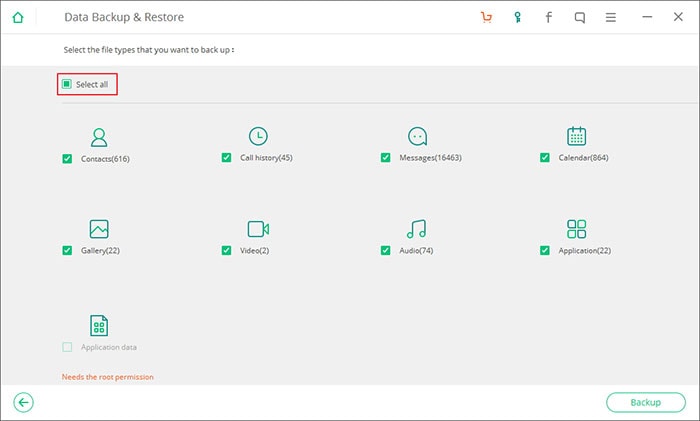Viewport: 700px width, 421px height.
Task: Click the Contacts(616) label
Action: [x=105, y=159]
